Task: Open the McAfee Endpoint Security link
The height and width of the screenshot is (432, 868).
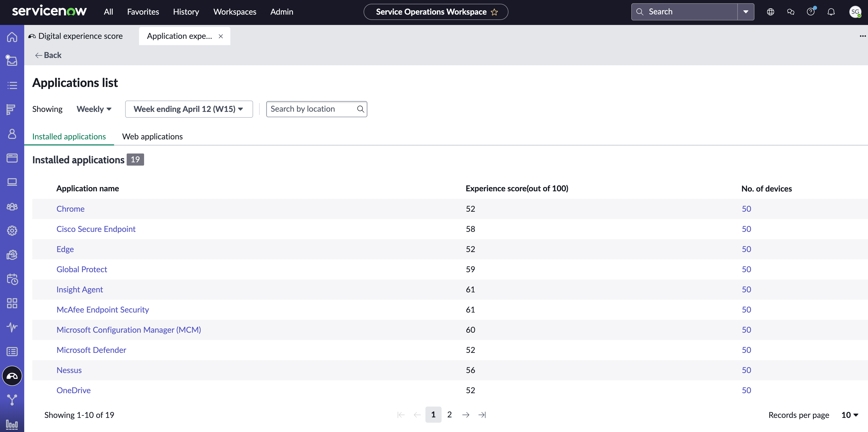Action: 102,310
